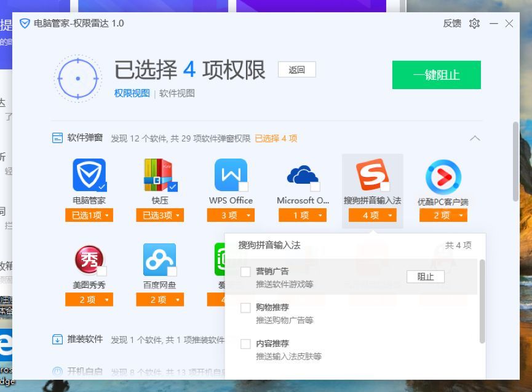Open 已选3项 dropdown under 快压
This screenshot has height=392, width=532.
[160, 215]
